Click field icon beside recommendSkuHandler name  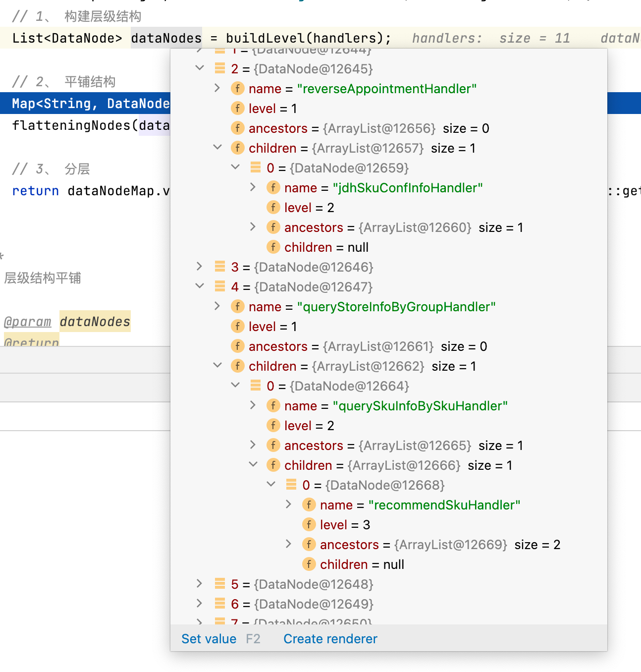[x=309, y=504]
